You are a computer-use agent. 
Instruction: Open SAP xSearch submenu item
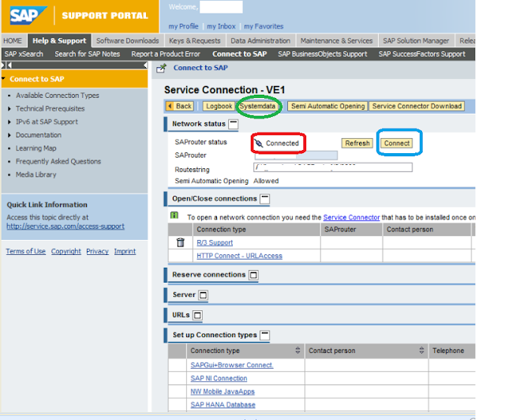click(24, 54)
